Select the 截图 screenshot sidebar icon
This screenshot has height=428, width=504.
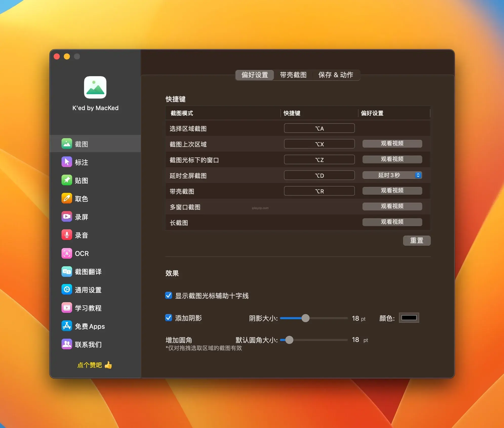67,144
